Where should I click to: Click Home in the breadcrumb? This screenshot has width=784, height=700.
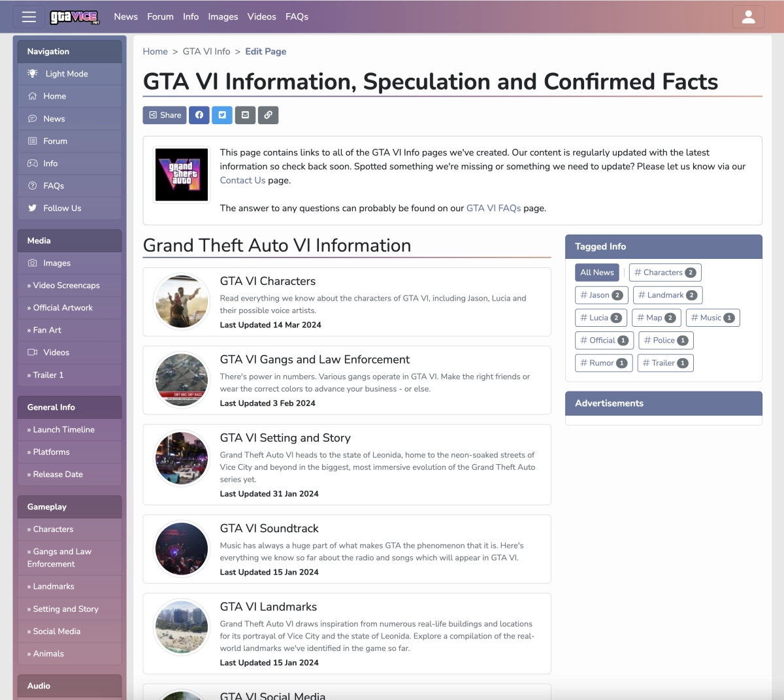(x=155, y=52)
